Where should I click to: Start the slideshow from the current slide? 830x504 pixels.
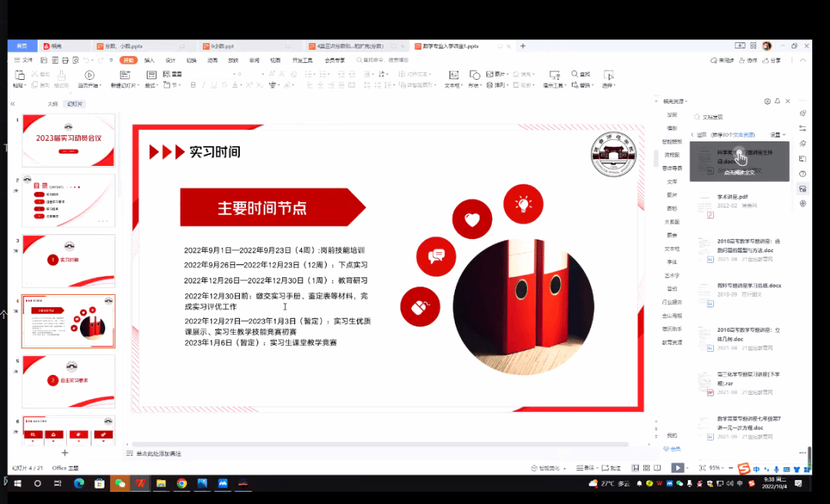(90, 75)
